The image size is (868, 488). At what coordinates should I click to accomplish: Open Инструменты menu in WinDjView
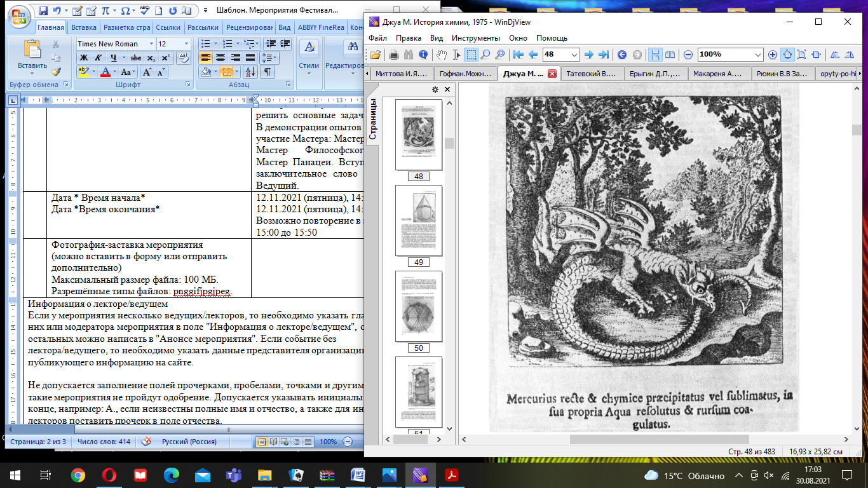(476, 38)
